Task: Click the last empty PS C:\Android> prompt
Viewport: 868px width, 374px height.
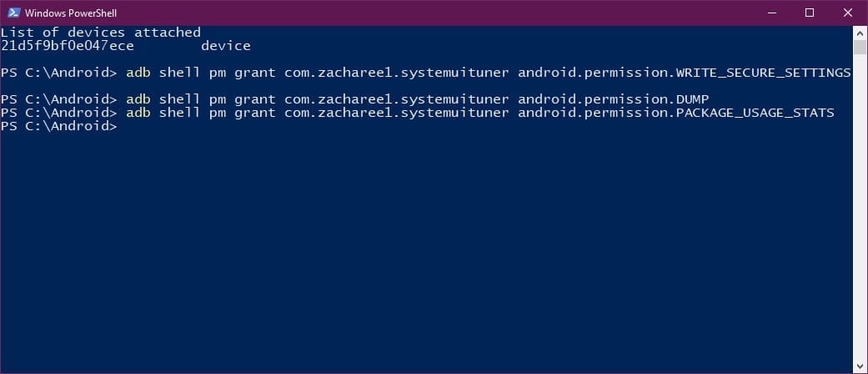Action: [x=58, y=126]
